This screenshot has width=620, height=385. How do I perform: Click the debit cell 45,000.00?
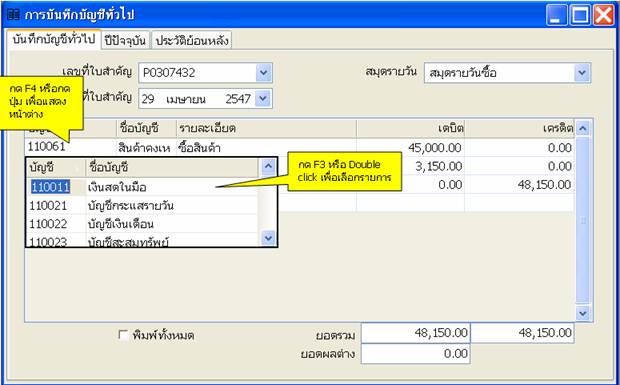tap(410, 147)
